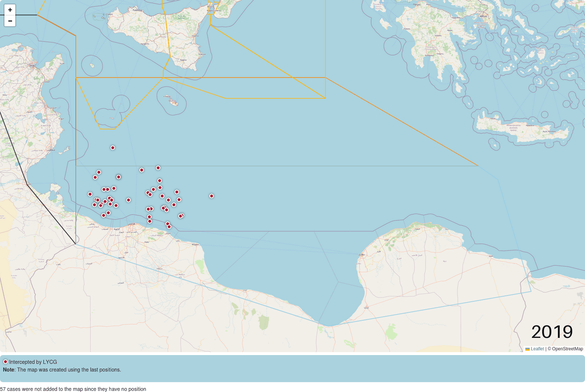Click the northernmost red interception marker
This screenshot has width=585, height=392.
click(x=113, y=148)
